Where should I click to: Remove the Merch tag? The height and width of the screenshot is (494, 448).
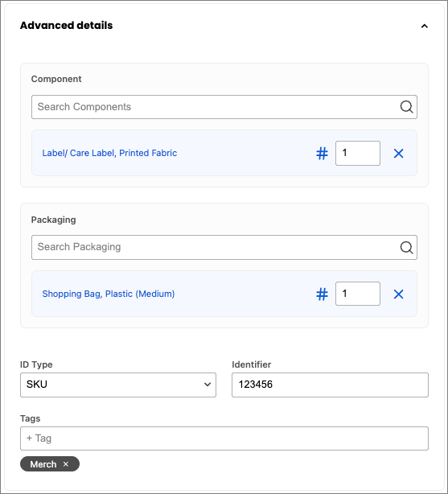coord(65,463)
